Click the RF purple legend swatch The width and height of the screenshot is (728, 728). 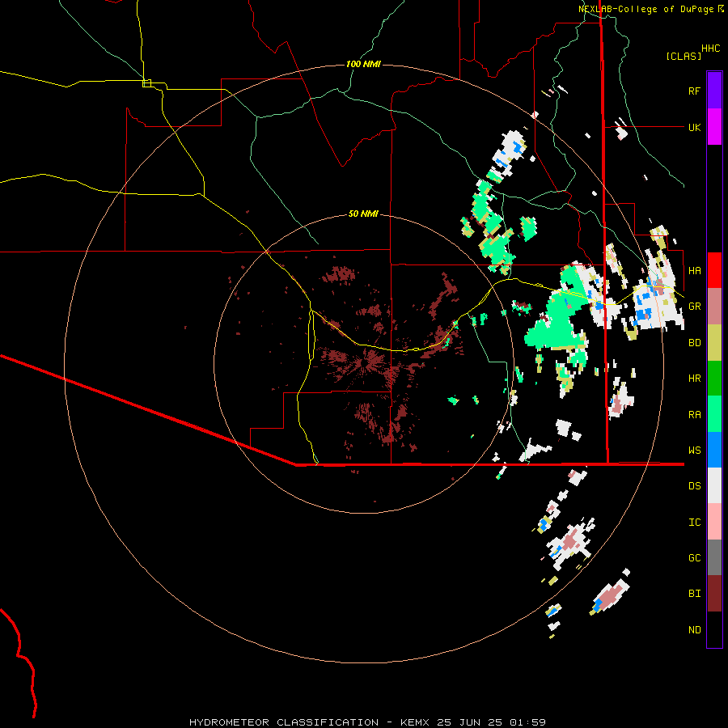tap(714, 91)
